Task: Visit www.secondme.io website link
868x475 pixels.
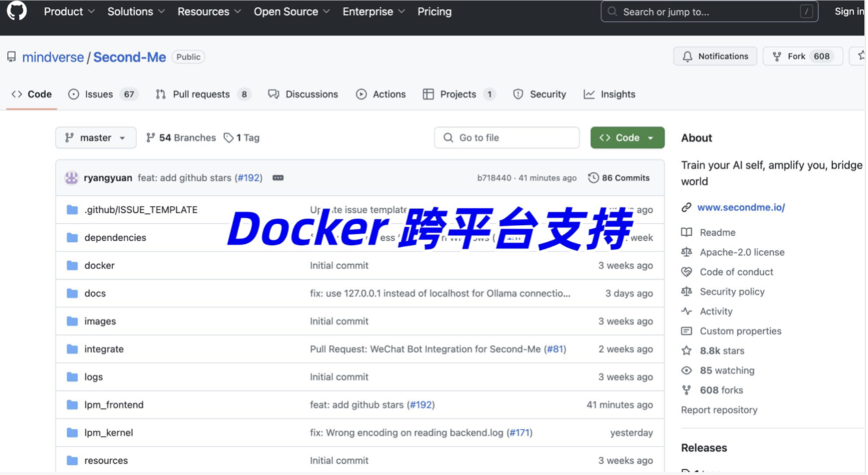Action: (741, 207)
